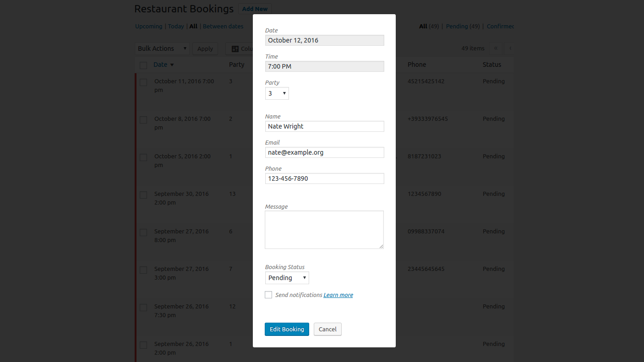Click the Apply bulk action button
644x362 pixels.
click(x=205, y=49)
